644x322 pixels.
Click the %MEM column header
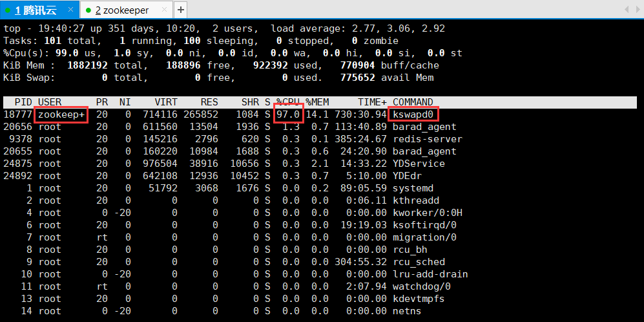(317, 102)
